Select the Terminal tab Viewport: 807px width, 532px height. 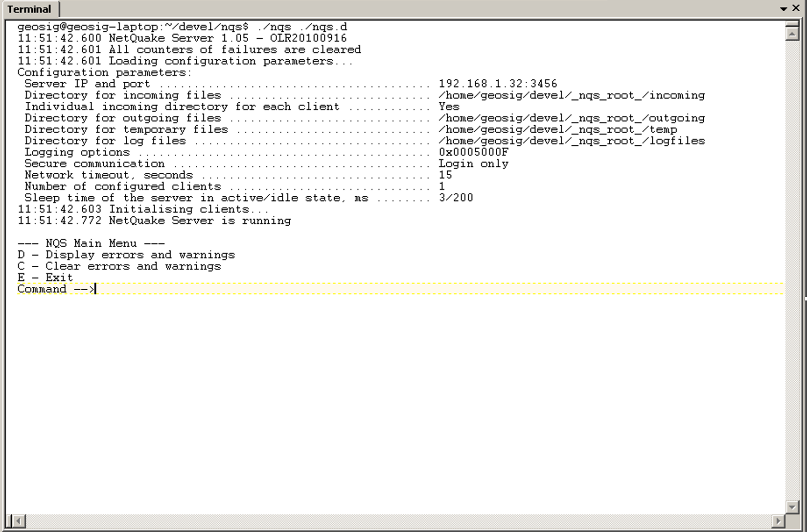point(31,8)
